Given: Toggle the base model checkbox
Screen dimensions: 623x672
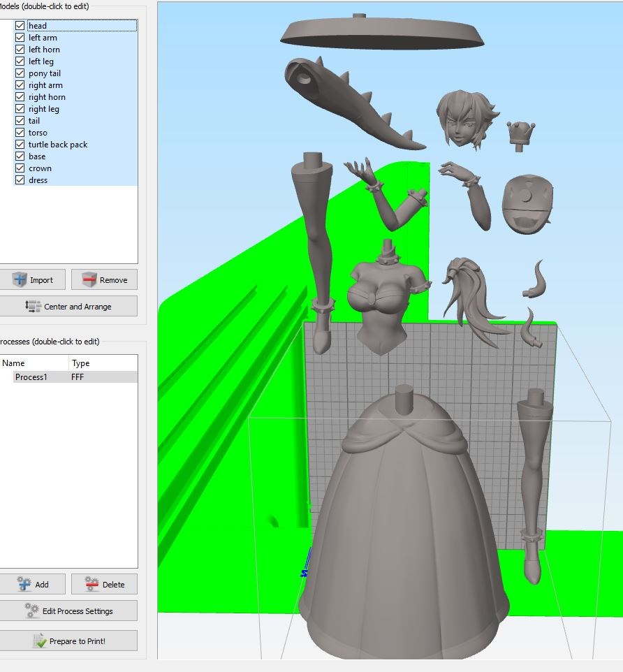Looking at the screenshot, I should 20,156.
